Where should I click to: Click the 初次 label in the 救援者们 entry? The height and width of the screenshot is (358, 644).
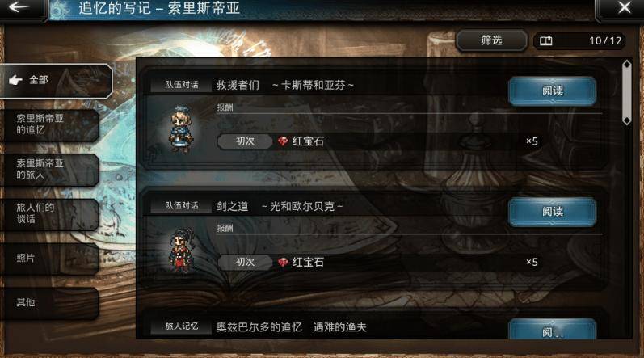pyautogui.click(x=245, y=141)
